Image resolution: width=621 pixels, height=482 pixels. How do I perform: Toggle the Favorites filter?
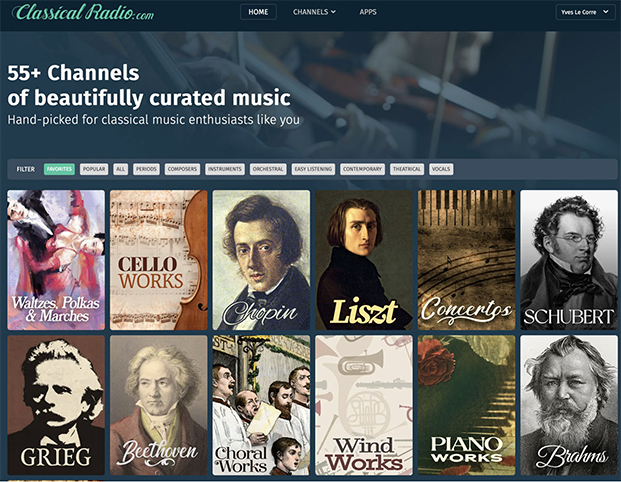[x=59, y=169]
